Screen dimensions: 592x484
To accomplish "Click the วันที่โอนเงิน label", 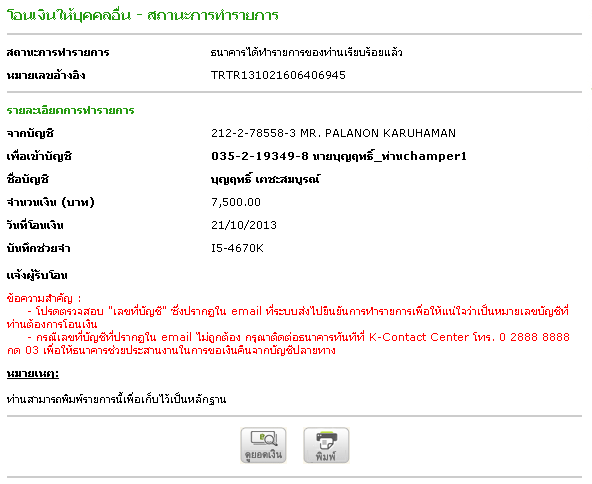I will [x=35, y=225].
